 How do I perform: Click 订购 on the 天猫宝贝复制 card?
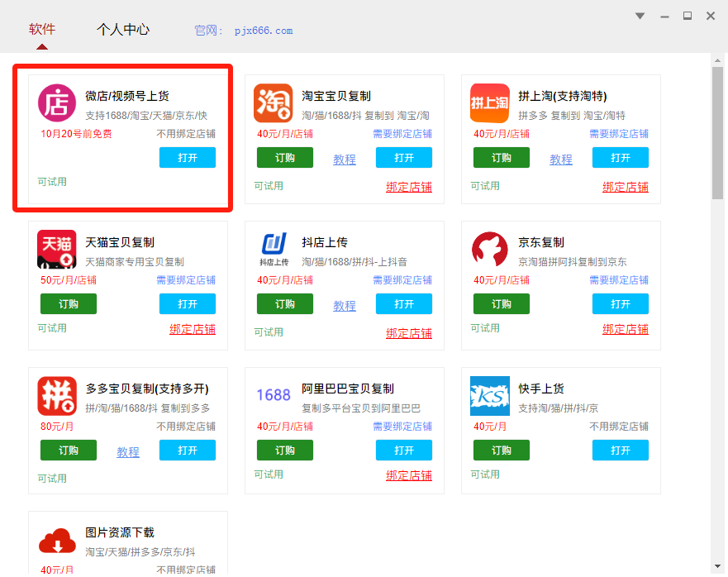click(69, 304)
